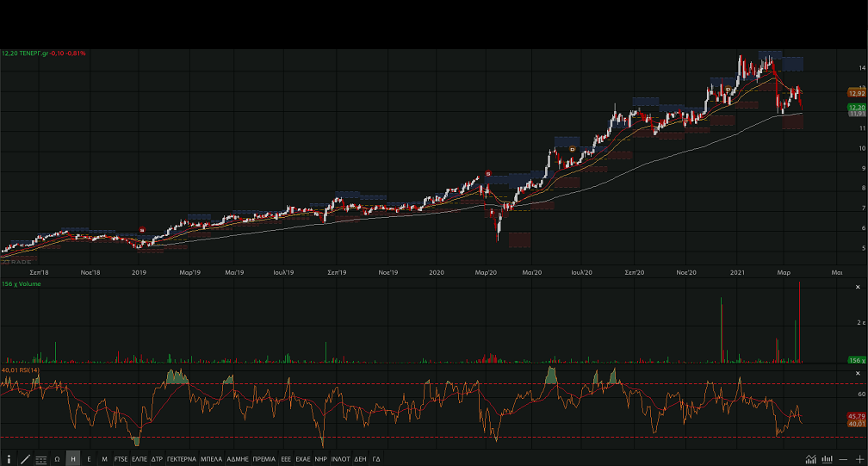Open the data table grid icon
Viewport: 868px width, 466px height.
pos(41,459)
